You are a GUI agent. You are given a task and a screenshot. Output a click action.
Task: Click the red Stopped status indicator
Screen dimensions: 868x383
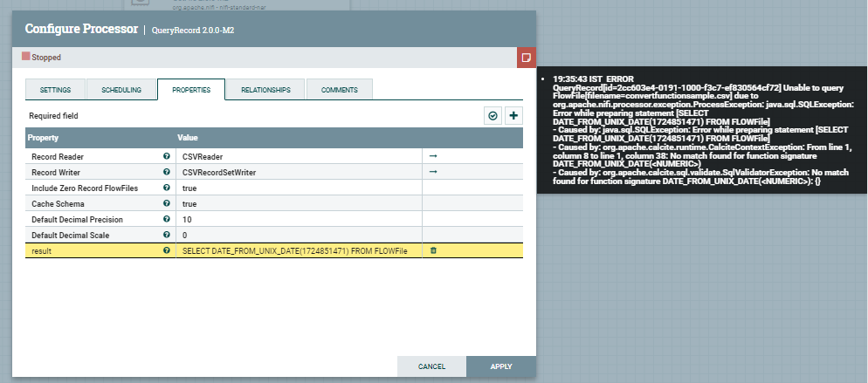click(25, 57)
